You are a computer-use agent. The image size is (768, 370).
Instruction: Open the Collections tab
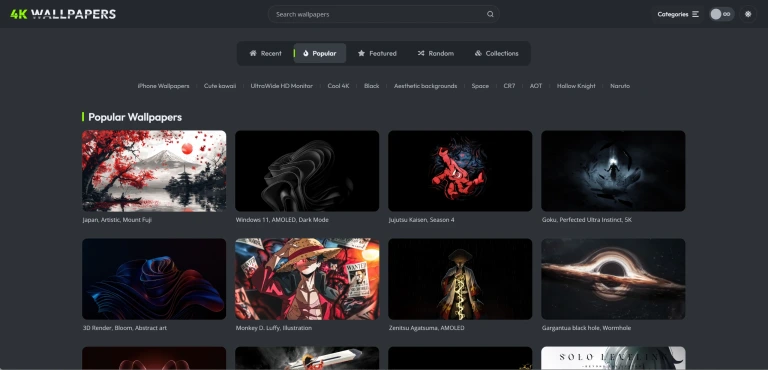pyautogui.click(x=496, y=53)
